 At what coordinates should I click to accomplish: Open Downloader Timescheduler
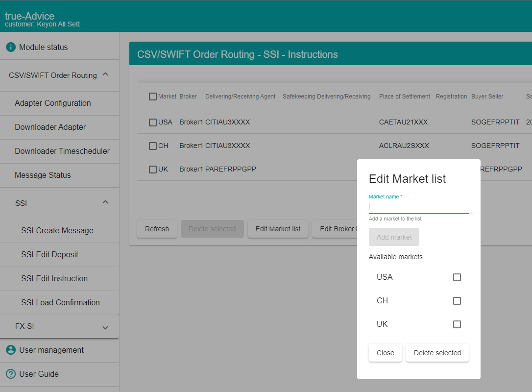(59, 151)
